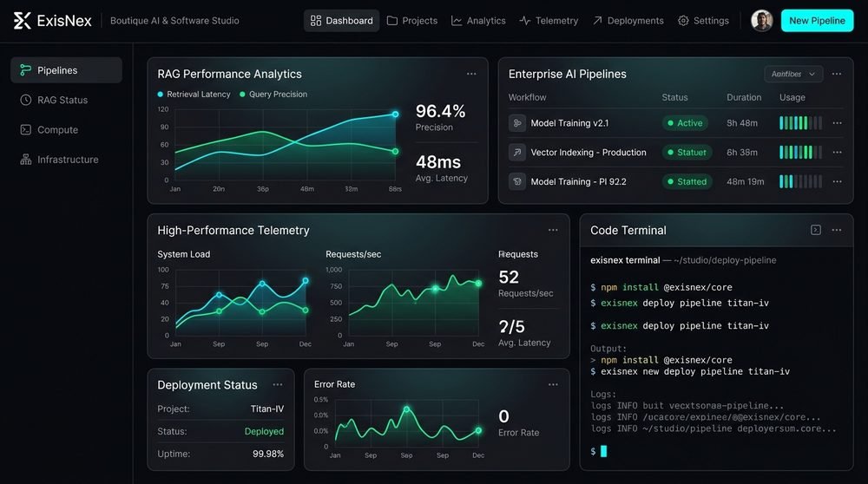
Task: Open the Telemetry tab
Action: click(x=549, y=21)
